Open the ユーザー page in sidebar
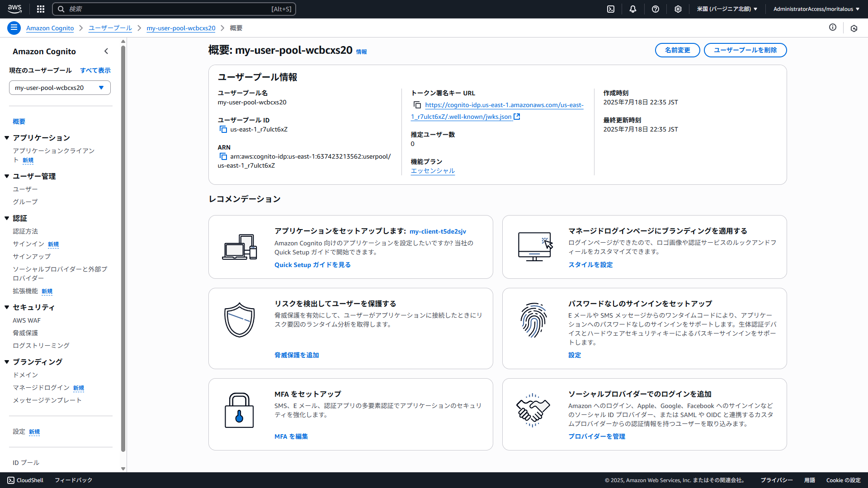Screen dimensions: 868x488 [x=25, y=189]
